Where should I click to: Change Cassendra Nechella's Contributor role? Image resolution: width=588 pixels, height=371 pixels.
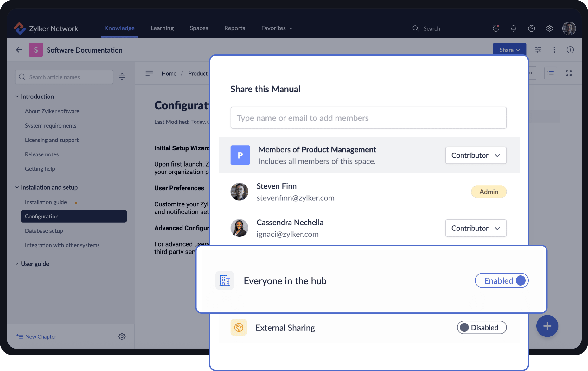(x=476, y=228)
